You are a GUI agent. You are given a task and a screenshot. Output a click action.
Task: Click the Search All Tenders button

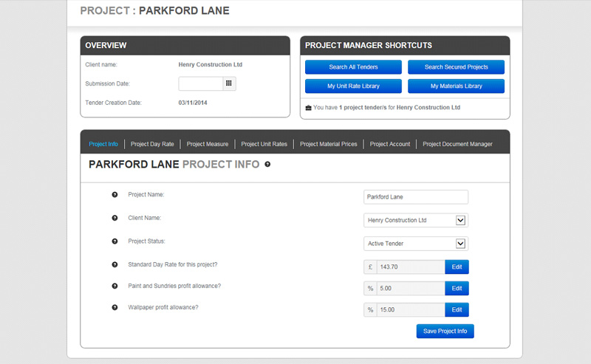(x=353, y=67)
